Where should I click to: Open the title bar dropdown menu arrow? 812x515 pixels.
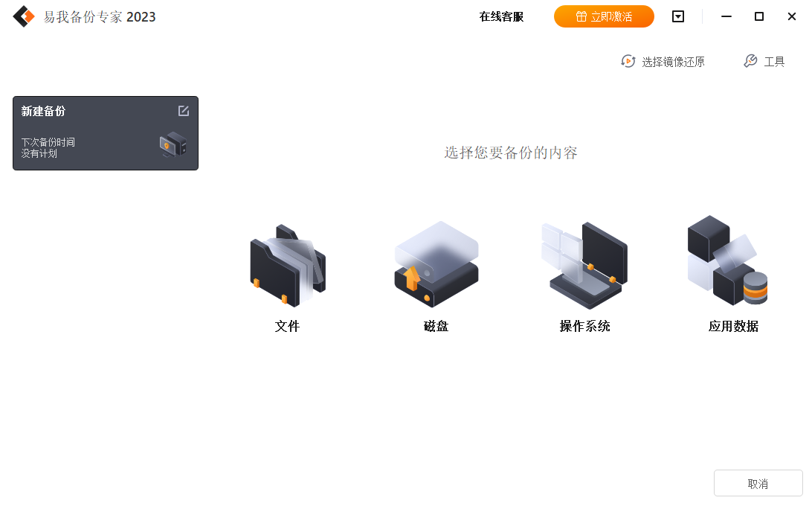coord(678,16)
